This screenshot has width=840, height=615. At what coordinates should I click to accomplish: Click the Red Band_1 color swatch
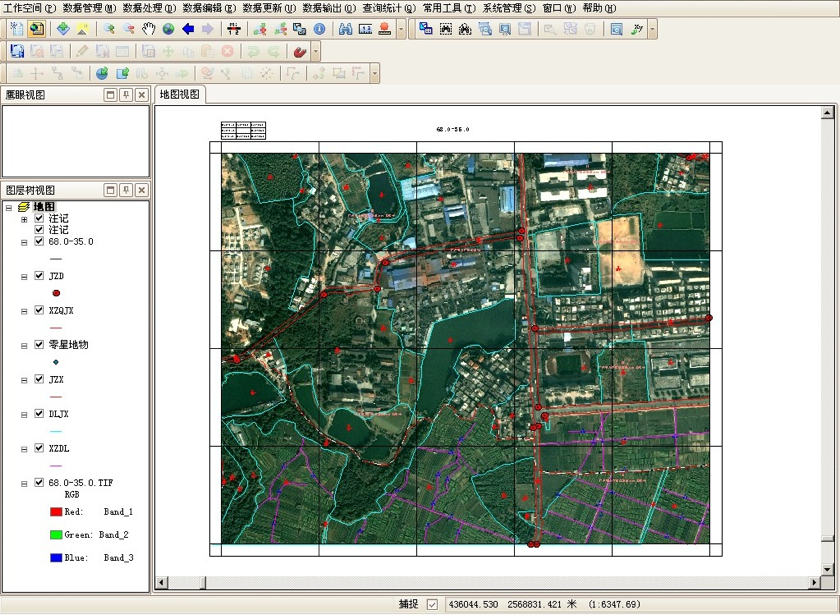click(x=56, y=511)
